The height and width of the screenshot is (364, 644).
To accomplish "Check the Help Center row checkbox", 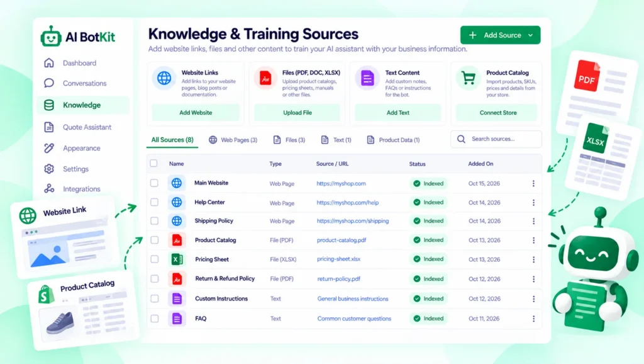I will click(x=154, y=202).
